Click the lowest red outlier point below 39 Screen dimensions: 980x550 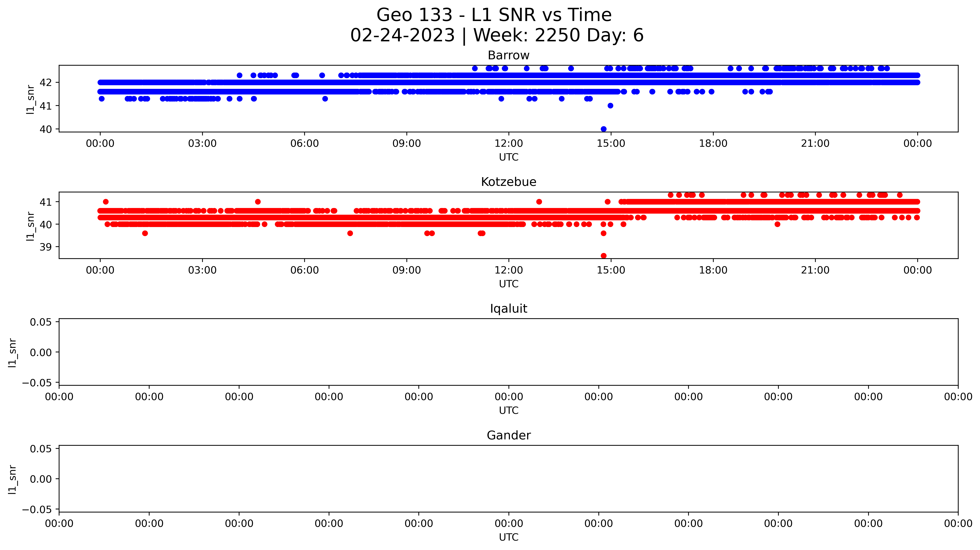point(603,256)
